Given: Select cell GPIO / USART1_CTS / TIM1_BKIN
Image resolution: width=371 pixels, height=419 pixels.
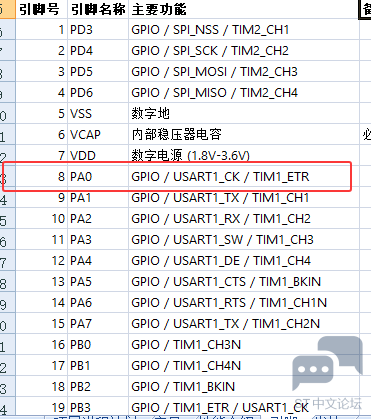Looking at the screenshot, I should coord(244,282).
